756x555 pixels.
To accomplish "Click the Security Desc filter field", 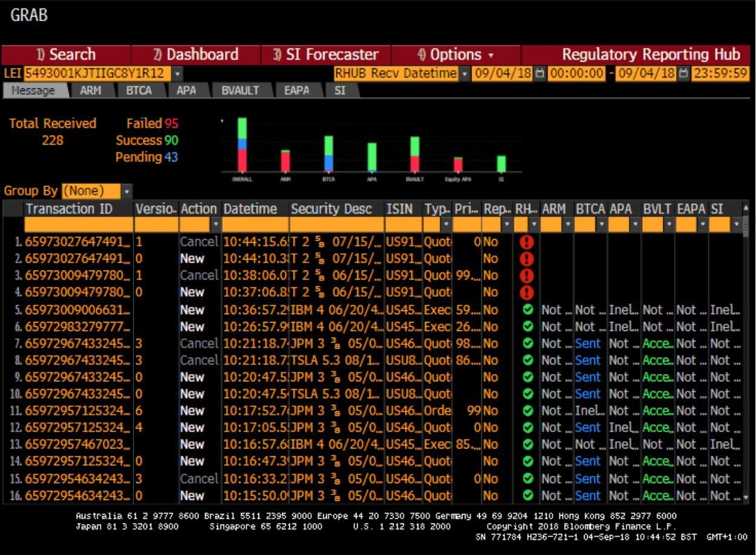I will [337, 225].
